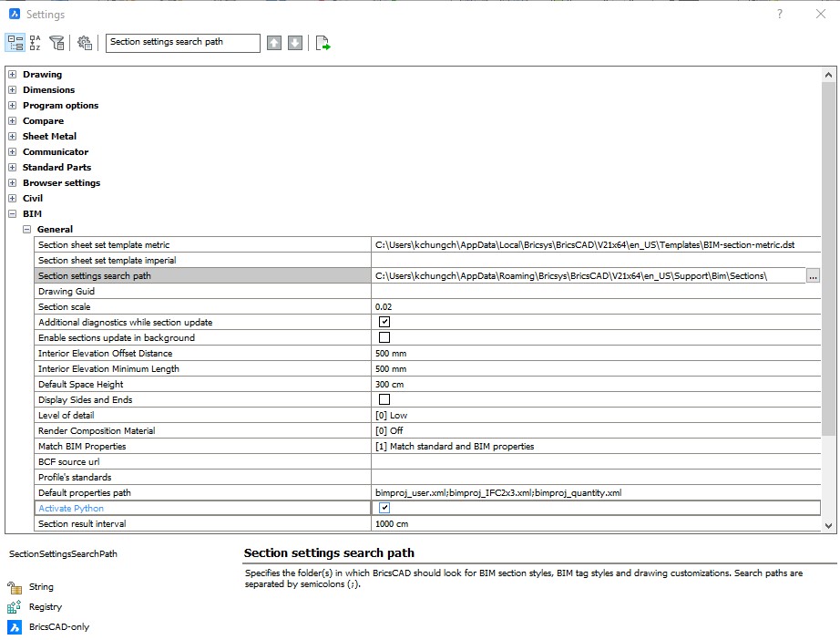Open Match BIM Properties value field
The height and width of the screenshot is (640, 840).
[596, 447]
